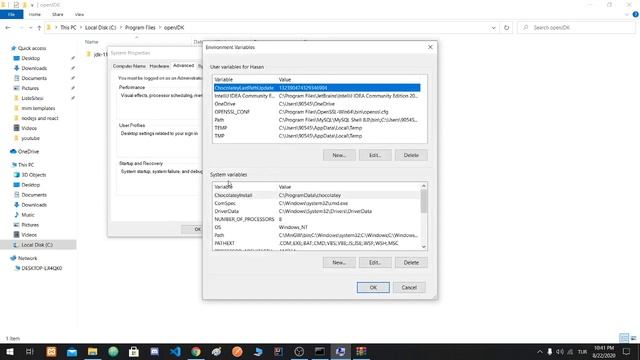Show hidden system tray icons
Image resolution: width=640 pixels, height=360 pixels.
click(x=540, y=351)
